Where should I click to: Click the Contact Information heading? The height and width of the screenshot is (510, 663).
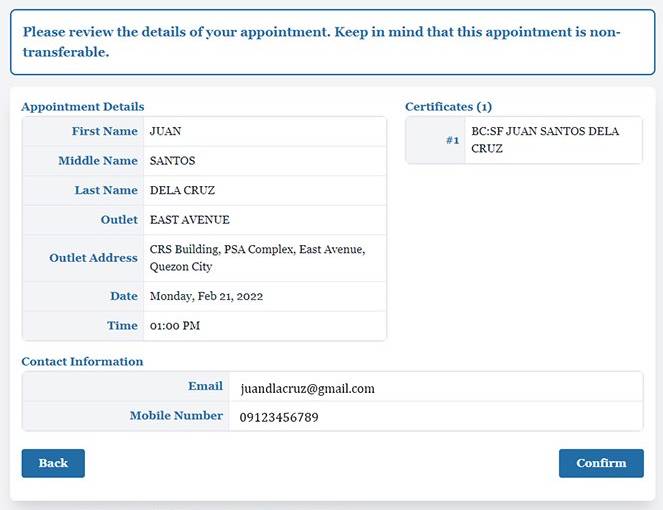pos(82,362)
